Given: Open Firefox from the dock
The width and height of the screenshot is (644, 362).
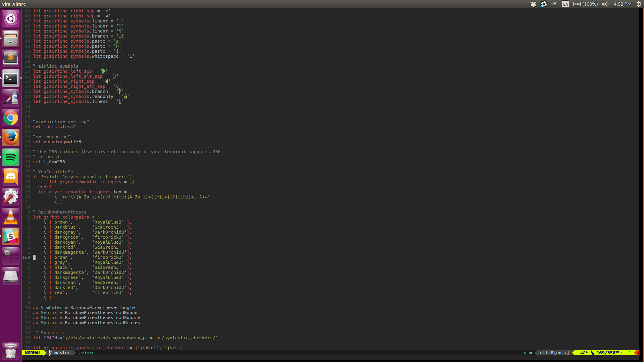Looking at the screenshot, I should point(11,138).
